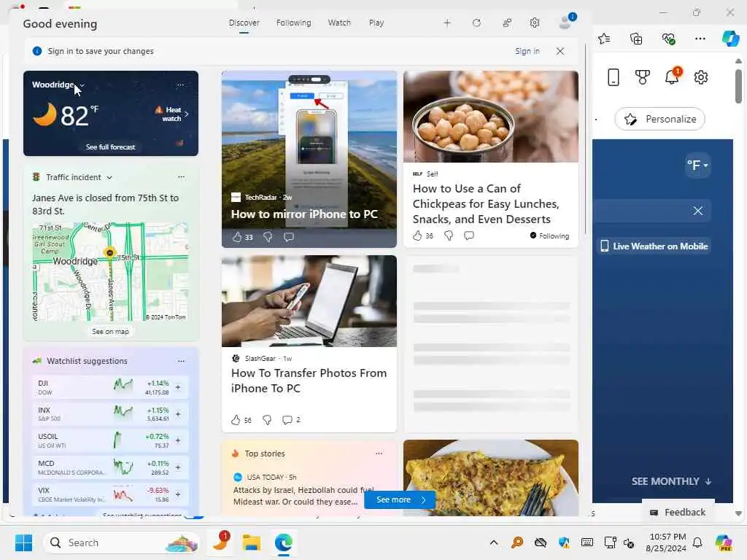Open the profile avatar menu

tap(566, 22)
